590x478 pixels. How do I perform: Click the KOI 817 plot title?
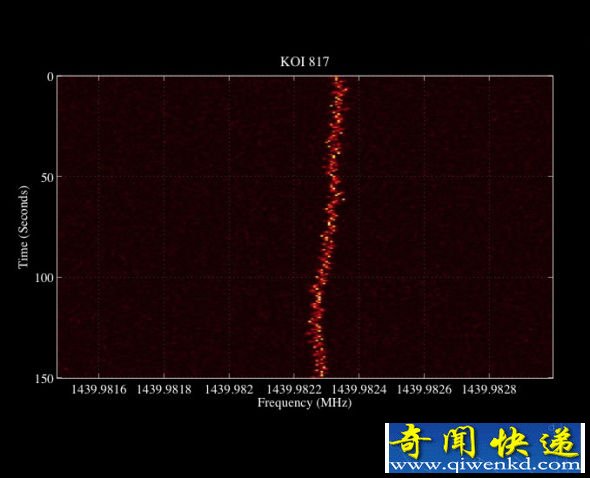[304, 61]
